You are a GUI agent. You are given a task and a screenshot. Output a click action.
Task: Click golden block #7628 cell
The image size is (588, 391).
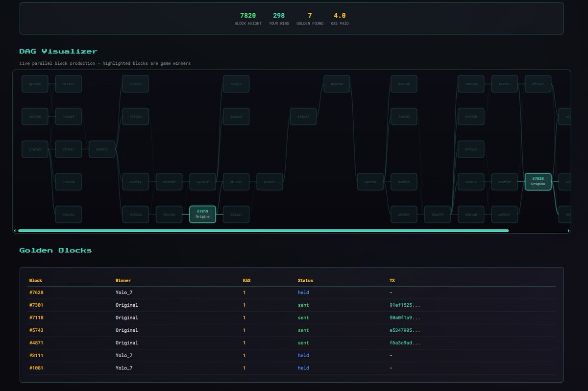coord(36,293)
